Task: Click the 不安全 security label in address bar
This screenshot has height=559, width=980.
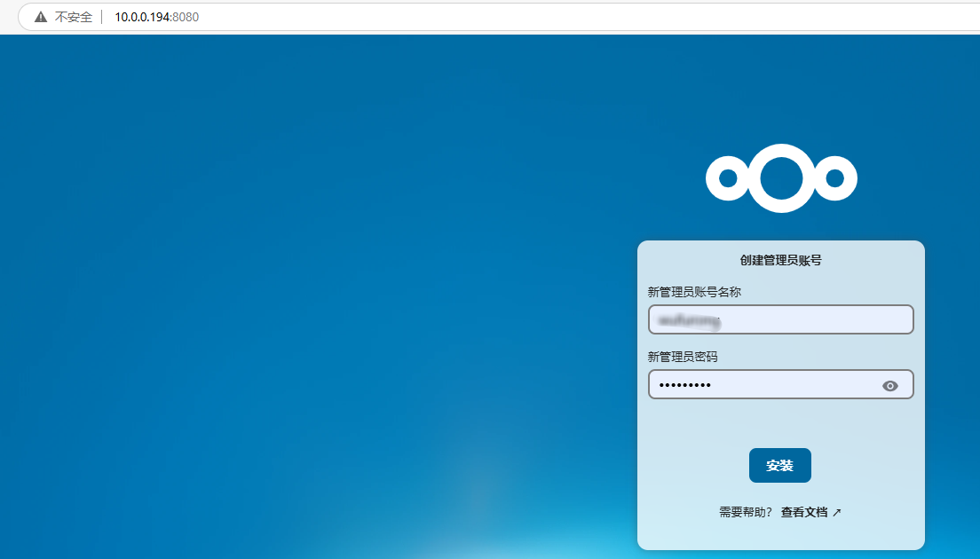Action: click(x=74, y=17)
